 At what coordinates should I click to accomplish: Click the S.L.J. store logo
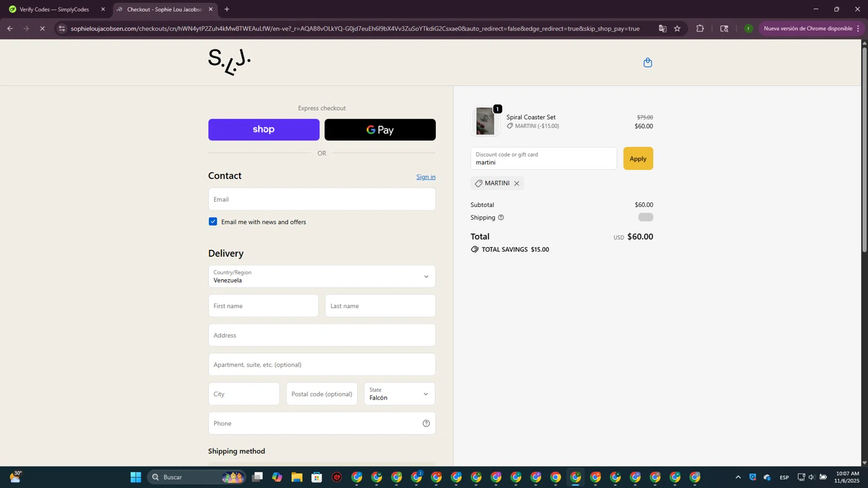tap(229, 62)
